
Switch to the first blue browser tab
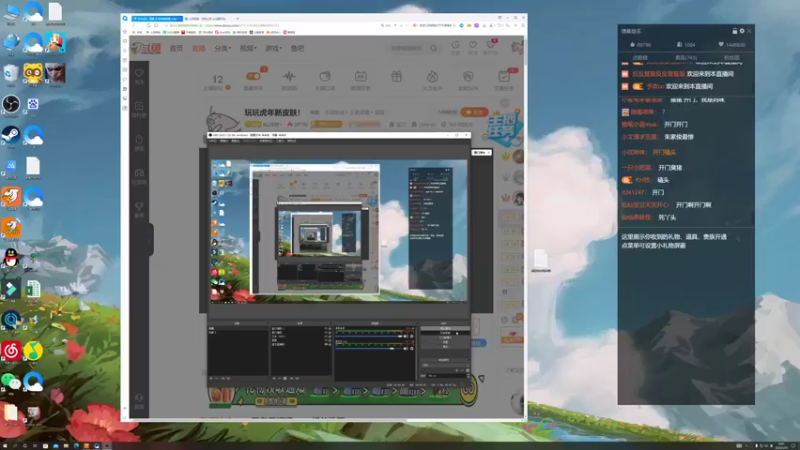point(157,18)
